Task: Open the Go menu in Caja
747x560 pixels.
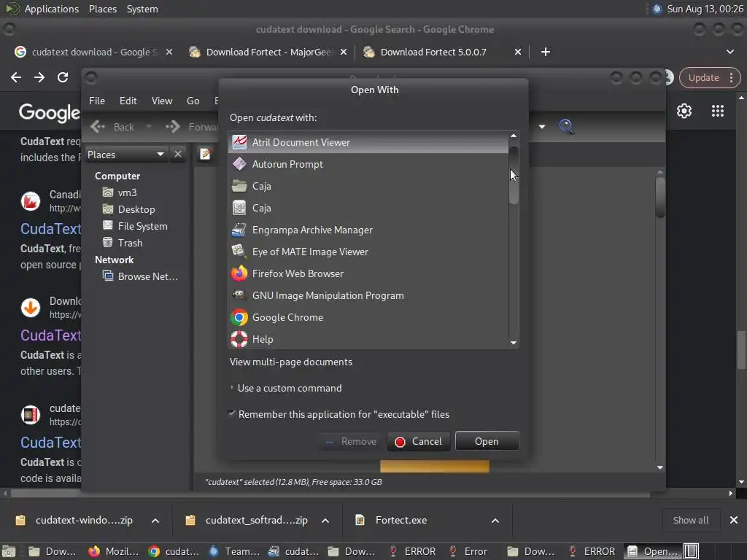Action: [x=193, y=101]
